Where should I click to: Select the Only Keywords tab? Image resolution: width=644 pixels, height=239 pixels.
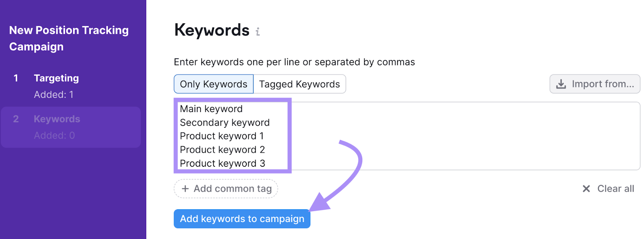213,84
